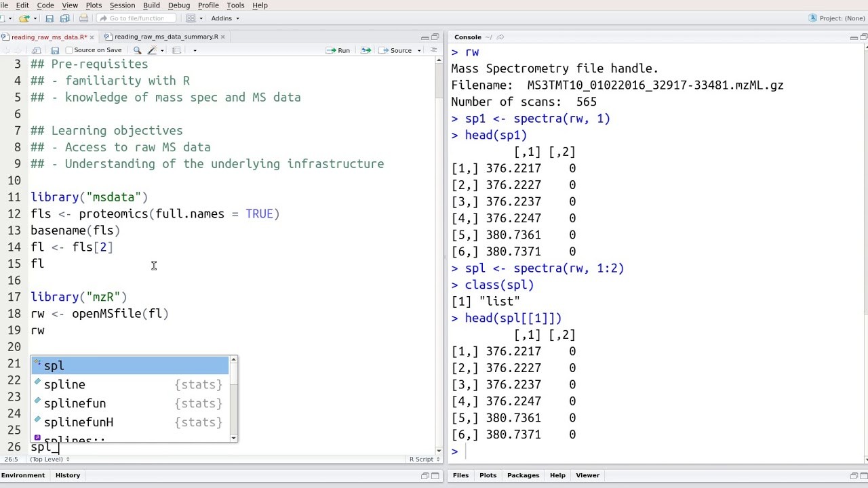868x488 pixels.
Task: Click the Source button to source the script
Action: pos(399,49)
